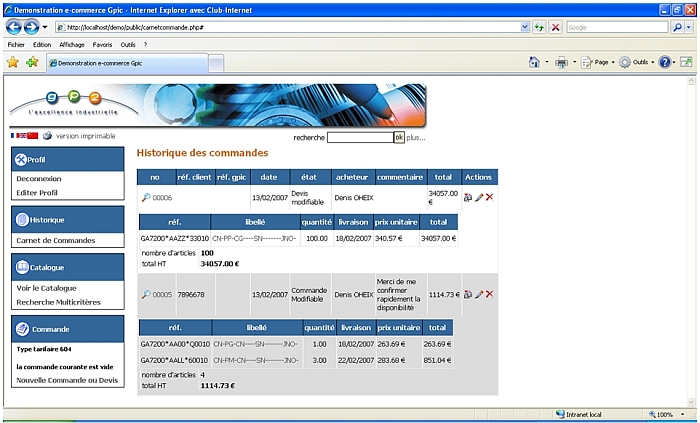
Task: Click the printer icon next to version imprimable
Action: coord(46,136)
